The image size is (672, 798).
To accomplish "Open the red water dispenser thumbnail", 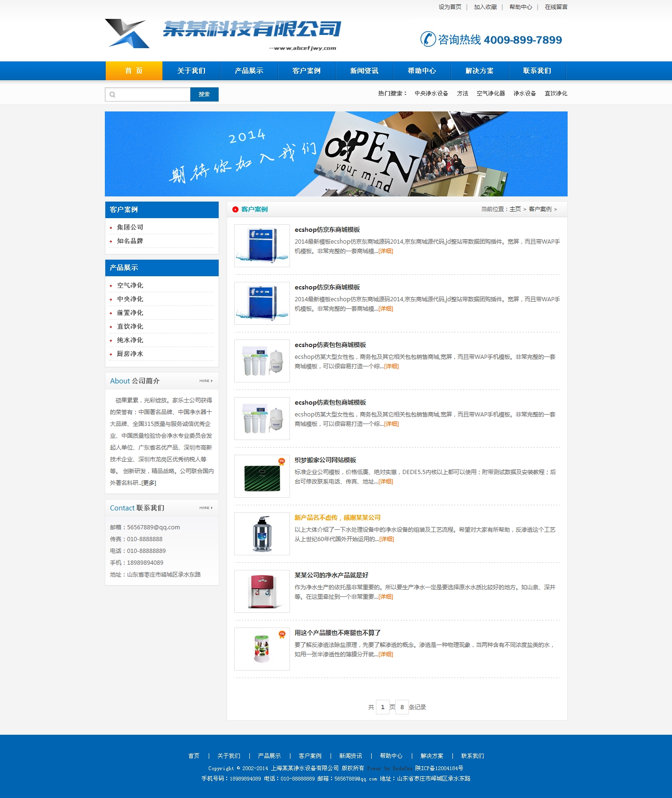I will [x=262, y=591].
